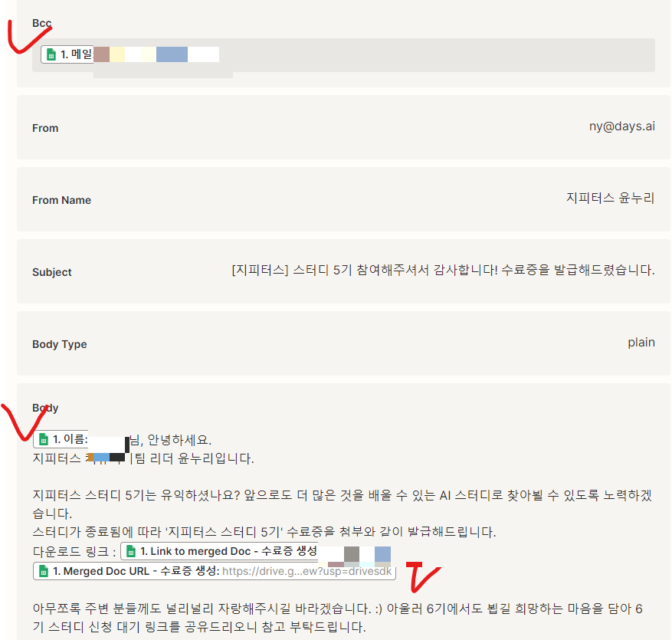
Task: Click the From Name field label
Action: point(62,200)
